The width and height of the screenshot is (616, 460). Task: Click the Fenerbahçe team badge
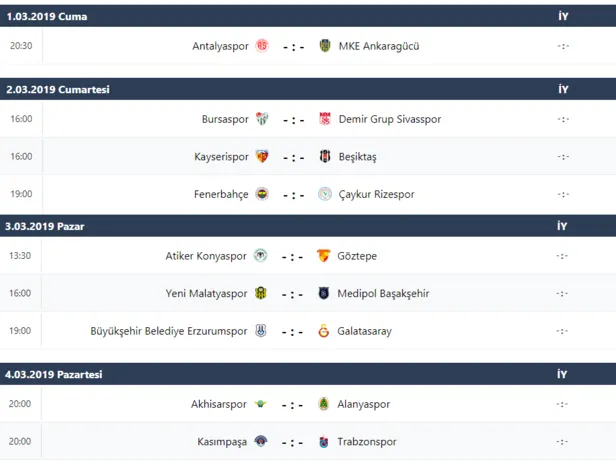[262, 194]
